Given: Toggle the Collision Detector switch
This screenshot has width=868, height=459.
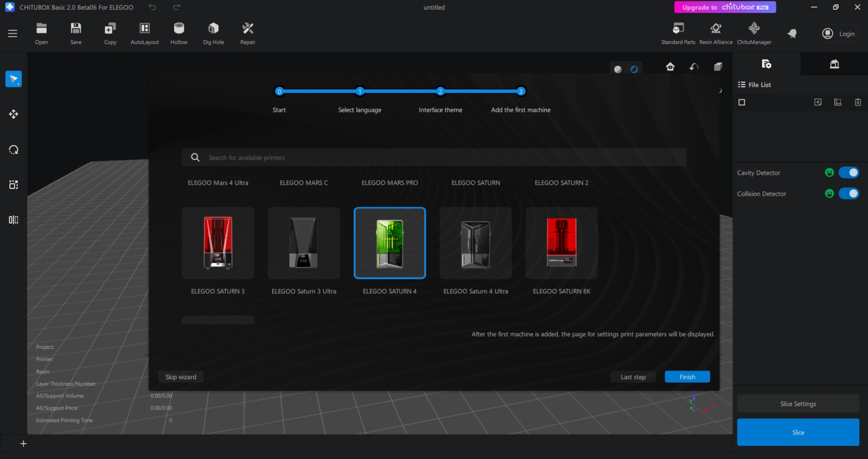Looking at the screenshot, I should [x=849, y=193].
